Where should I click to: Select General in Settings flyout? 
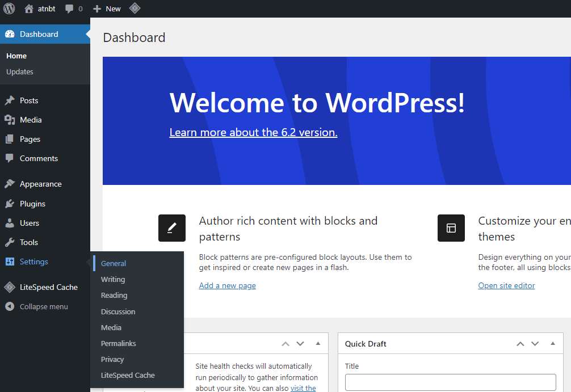(x=114, y=264)
